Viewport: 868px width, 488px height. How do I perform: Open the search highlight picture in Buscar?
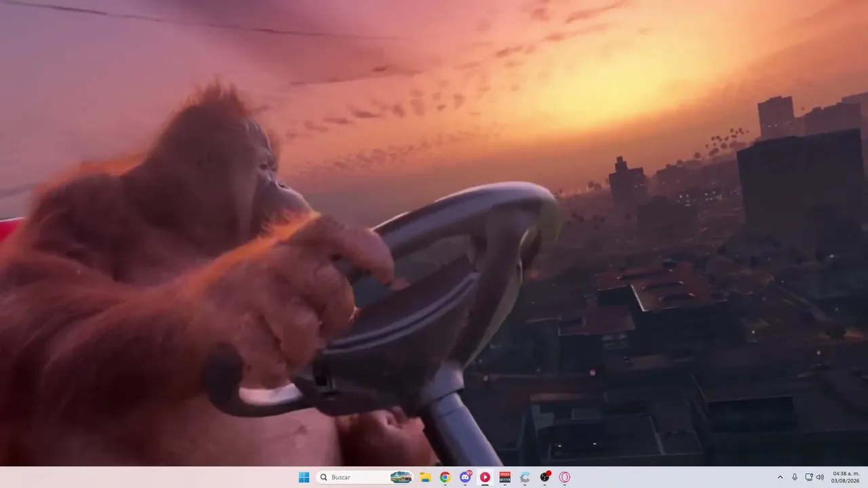(401, 477)
